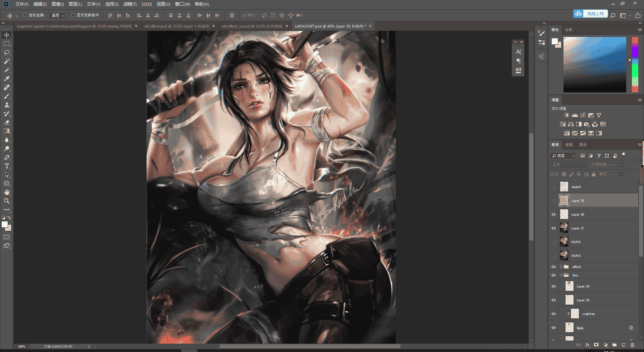Switch to the 通道 tab
Image resolution: width=644 pixels, height=352 pixels.
pyautogui.click(x=569, y=145)
